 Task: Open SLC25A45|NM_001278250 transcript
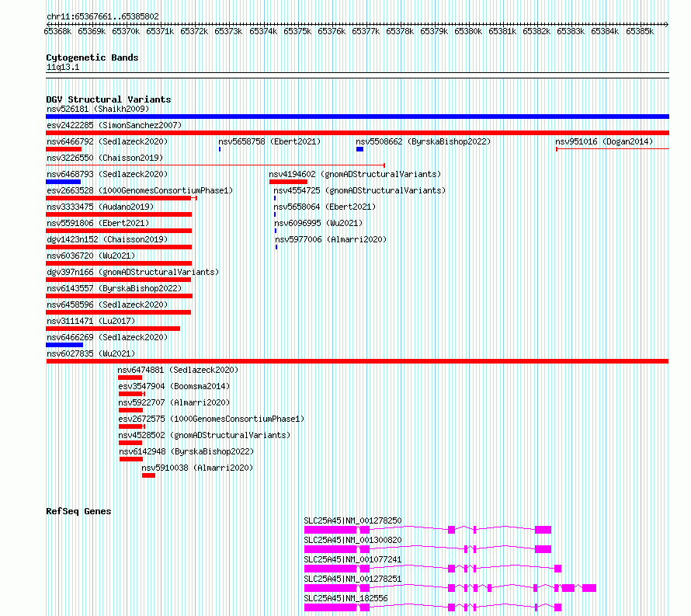pos(352,520)
